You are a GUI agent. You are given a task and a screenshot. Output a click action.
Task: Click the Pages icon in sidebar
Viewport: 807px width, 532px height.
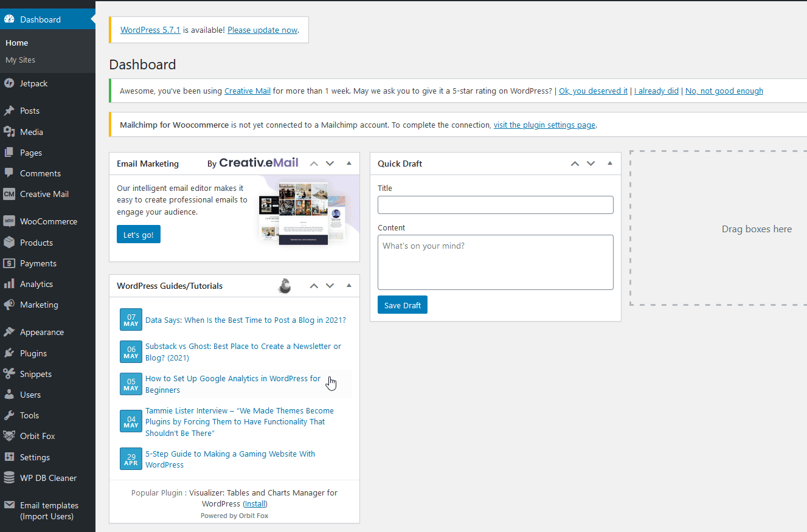[x=9, y=153]
